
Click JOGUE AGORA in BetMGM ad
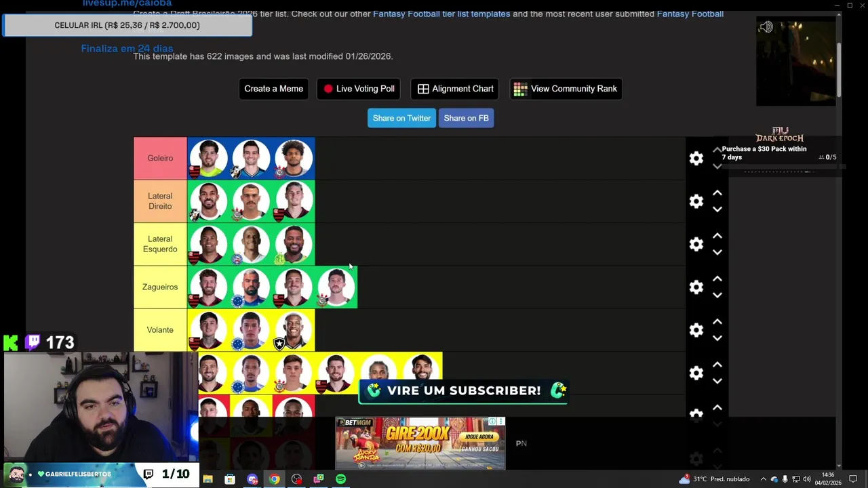479,437
